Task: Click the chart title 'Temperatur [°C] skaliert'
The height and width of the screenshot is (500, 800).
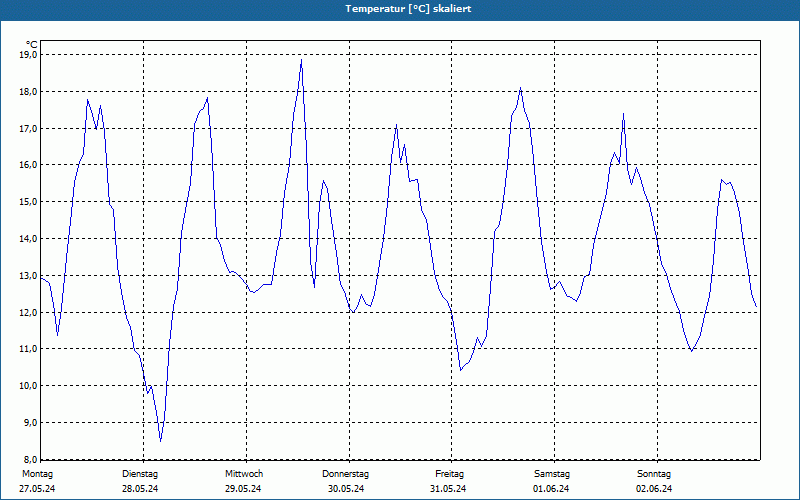Action: pos(408,9)
